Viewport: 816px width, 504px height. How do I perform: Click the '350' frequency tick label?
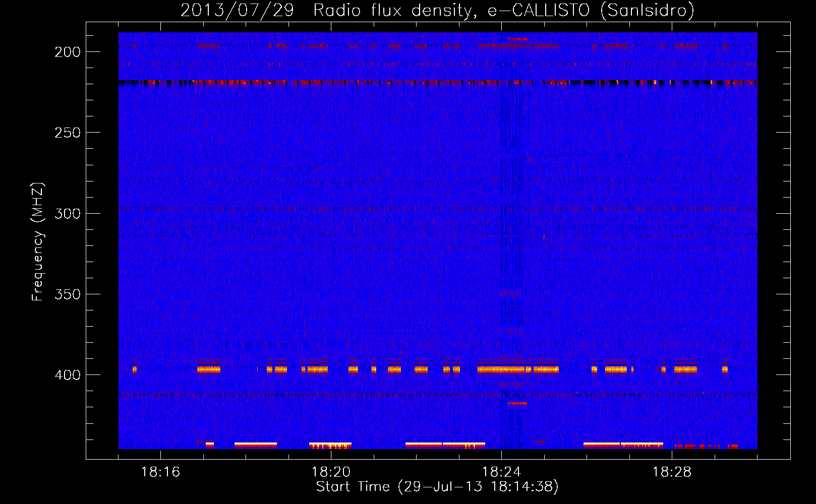(x=68, y=294)
